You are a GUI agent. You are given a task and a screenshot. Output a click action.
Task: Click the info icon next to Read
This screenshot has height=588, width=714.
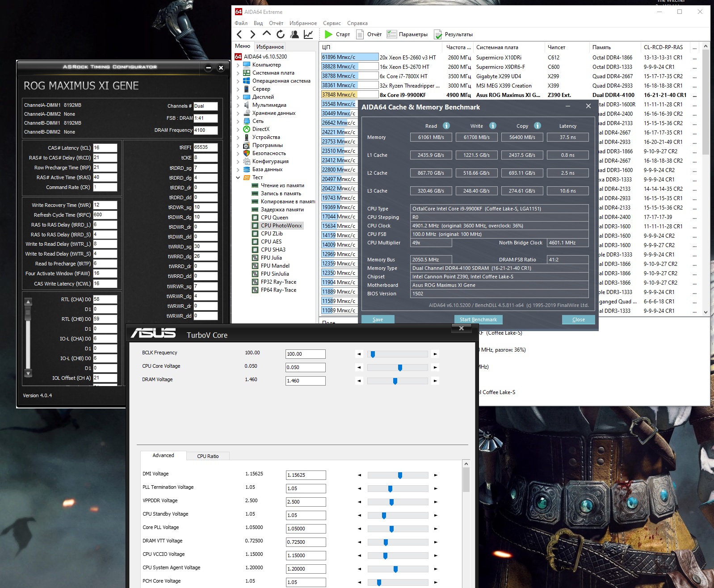[446, 126]
